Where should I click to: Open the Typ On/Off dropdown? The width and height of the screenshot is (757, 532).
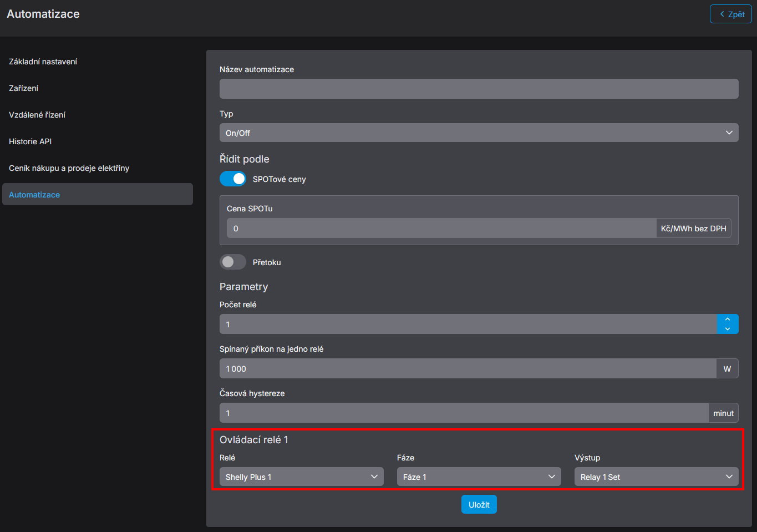[x=479, y=133]
